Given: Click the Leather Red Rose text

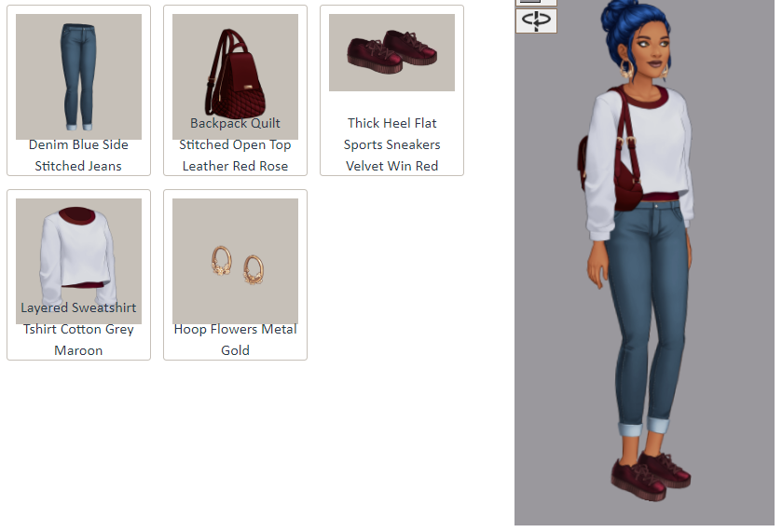Looking at the screenshot, I should coord(236,166).
